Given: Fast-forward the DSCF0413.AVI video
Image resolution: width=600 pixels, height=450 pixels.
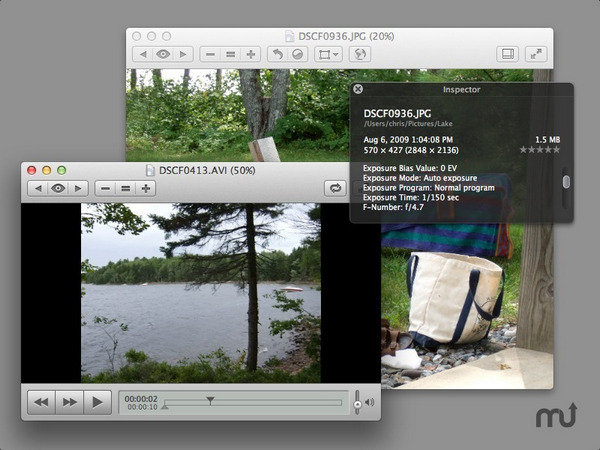Looking at the screenshot, I should pos(69,402).
